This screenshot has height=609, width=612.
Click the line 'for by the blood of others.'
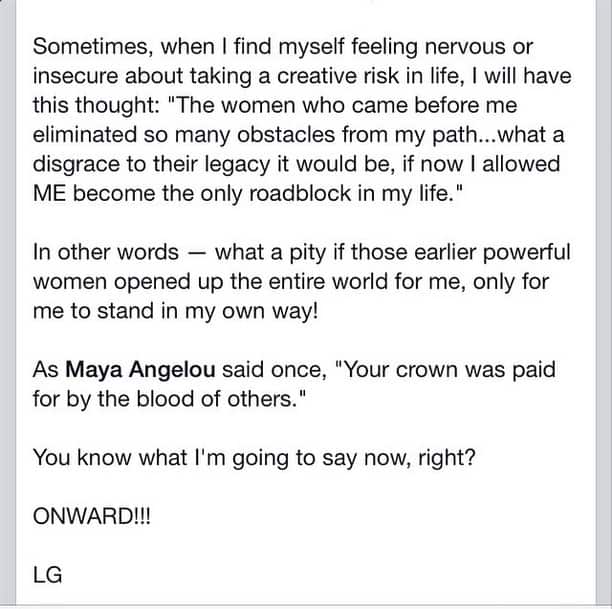pos(170,399)
